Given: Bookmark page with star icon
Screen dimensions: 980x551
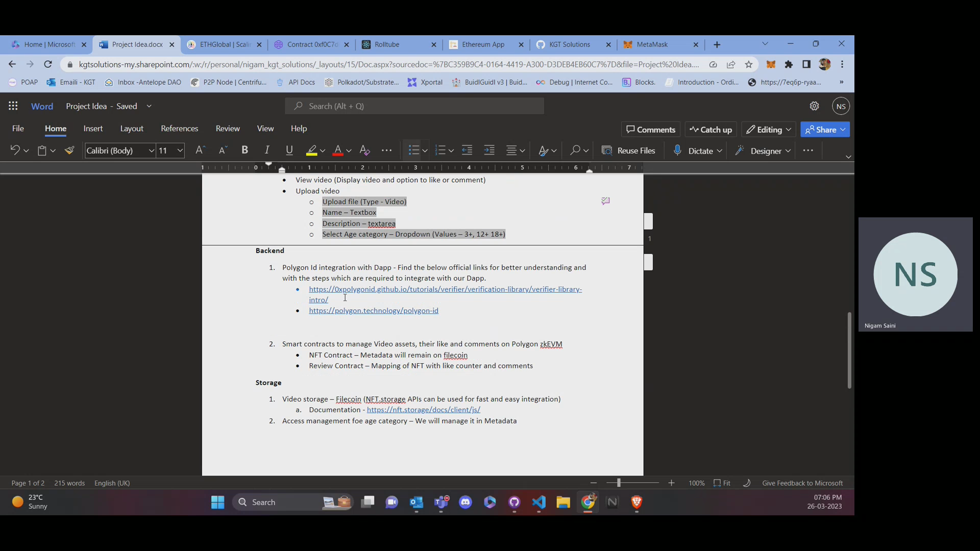Looking at the screenshot, I should tap(749, 64).
